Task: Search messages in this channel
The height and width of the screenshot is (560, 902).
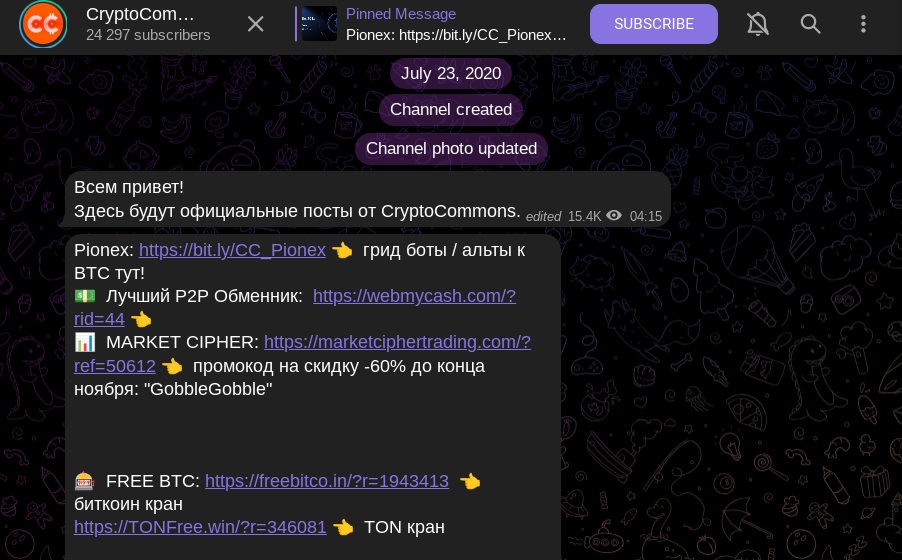Action: click(x=811, y=24)
